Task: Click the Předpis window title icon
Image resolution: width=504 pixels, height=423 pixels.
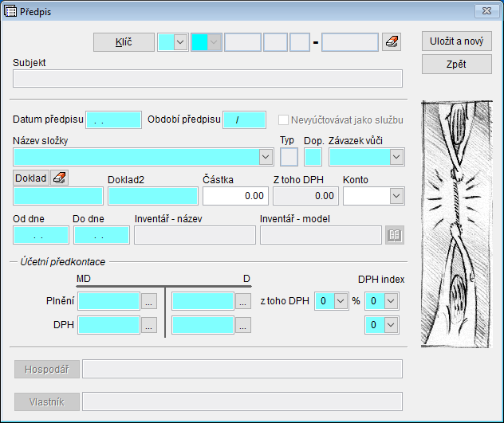Action: pyautogui.click(x=10, y=10)
